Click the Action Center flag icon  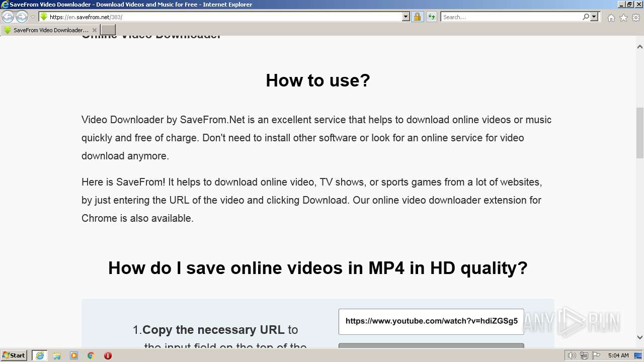[595, 355]
